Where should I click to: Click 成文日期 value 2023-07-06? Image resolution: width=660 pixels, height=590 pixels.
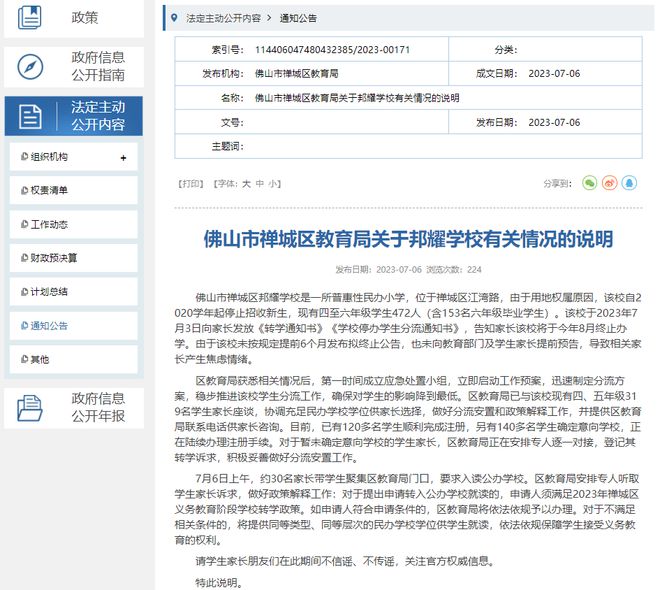pos(554,74)
